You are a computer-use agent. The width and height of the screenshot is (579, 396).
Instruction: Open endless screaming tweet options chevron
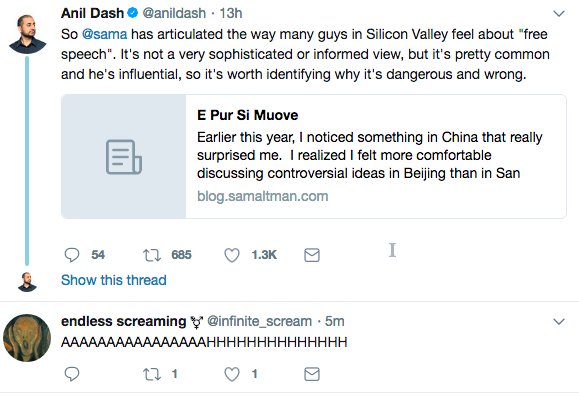click(559, 321)
